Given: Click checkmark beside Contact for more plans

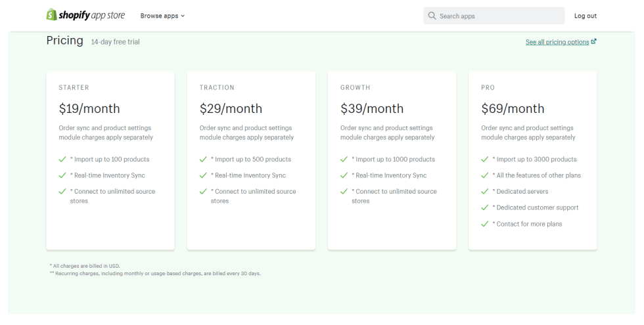Looking at the screenshot, I should point(485,224).
